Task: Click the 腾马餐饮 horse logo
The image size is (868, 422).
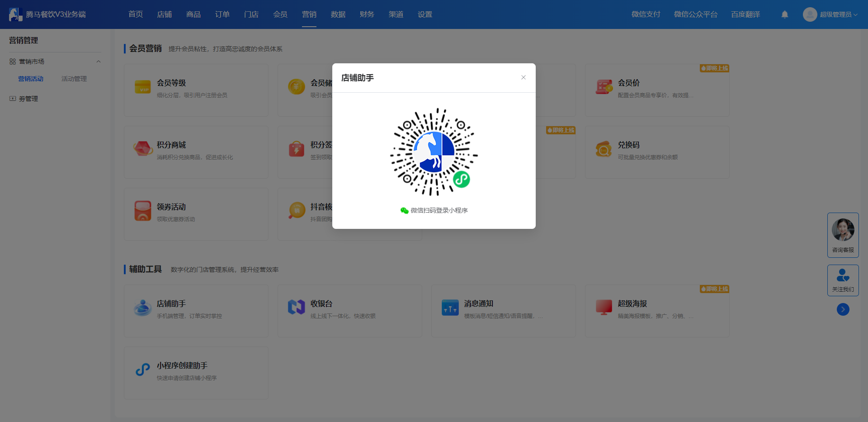Action: 15,14
